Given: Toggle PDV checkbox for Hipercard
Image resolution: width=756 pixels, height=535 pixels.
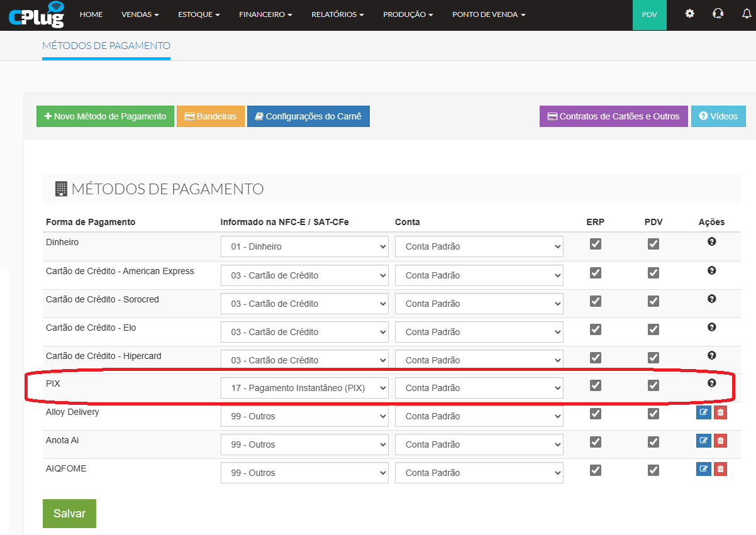Looking at the screenshot, I should pyautogui.click(x=653, y=358).
